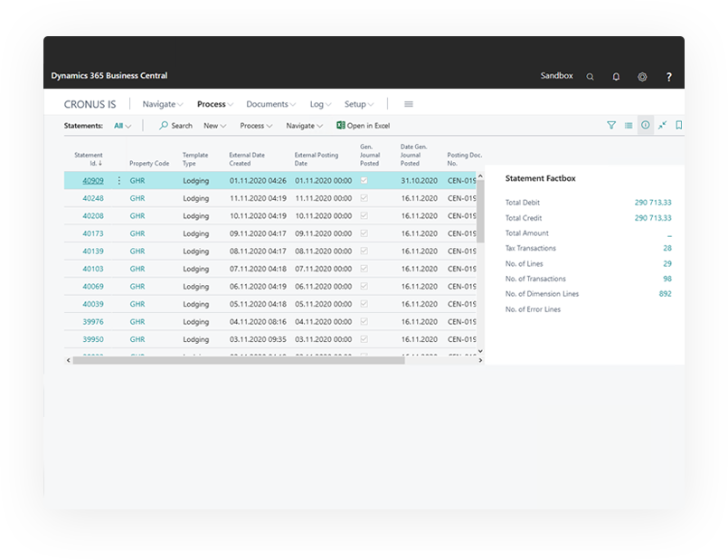
Task: Open the Statements All view dropdown
Action: [123, 126]
